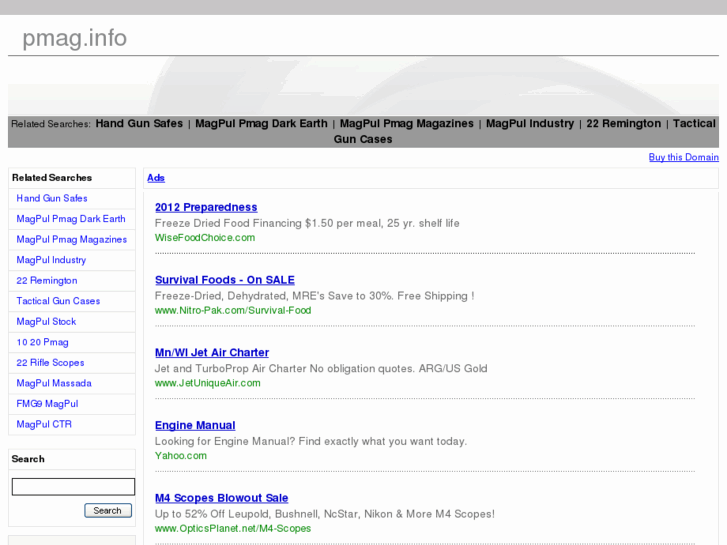This screenshot has width=727, height=545.
Task: Open the Buy this Domain link
Action: coord(683,157)
